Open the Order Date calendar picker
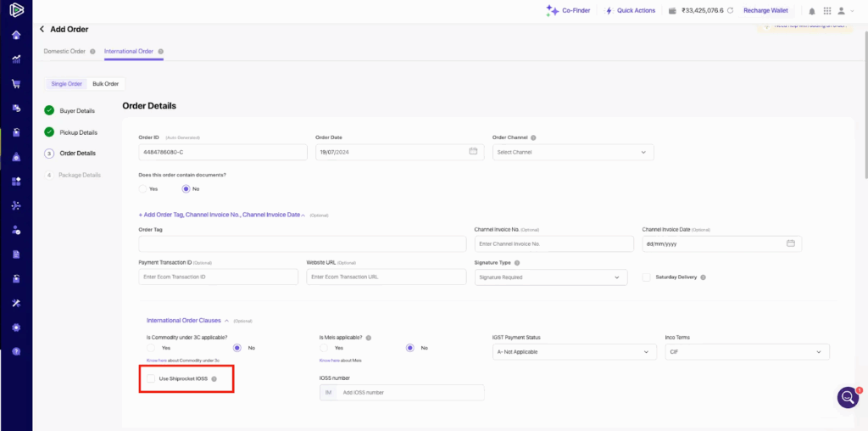This screenshot has width=868, height=431. [473, 152]
